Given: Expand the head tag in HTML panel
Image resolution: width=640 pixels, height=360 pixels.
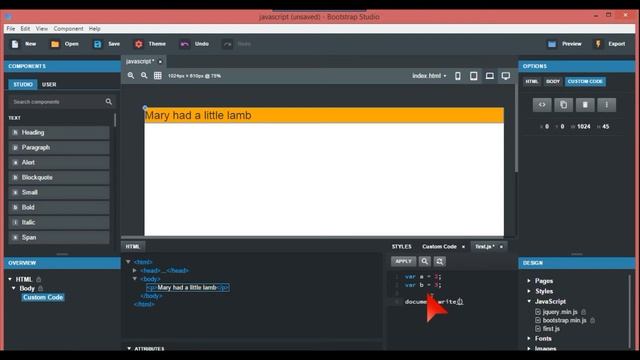Looking at the screenshot, I should (x=134, y=270).
